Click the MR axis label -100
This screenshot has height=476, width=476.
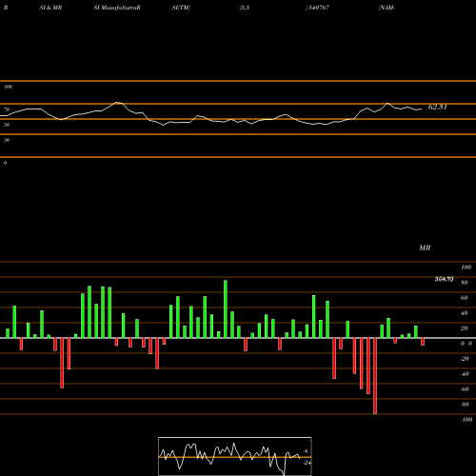(466, 420)
